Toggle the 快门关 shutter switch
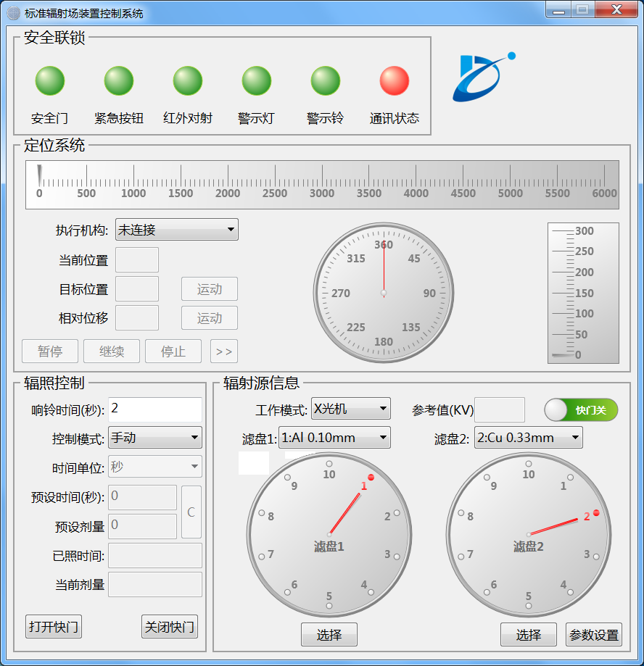 click(581, 410)
